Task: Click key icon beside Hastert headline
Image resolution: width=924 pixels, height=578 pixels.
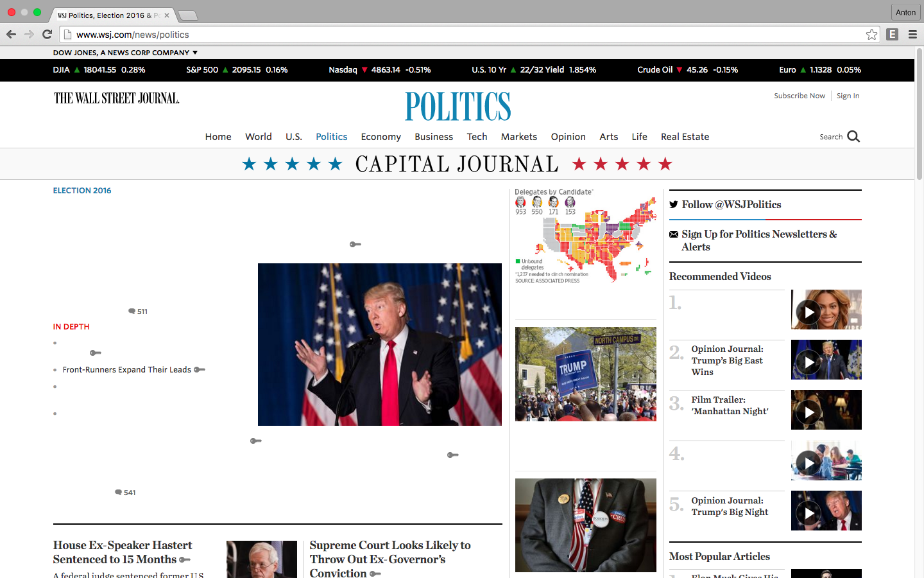Action: pyautogui.click(x=185, y=560)
